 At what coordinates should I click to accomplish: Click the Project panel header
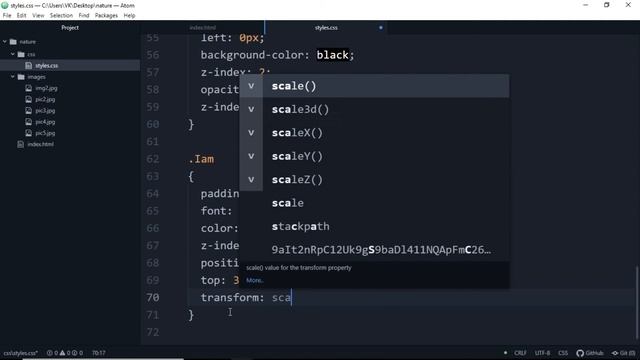70,28
